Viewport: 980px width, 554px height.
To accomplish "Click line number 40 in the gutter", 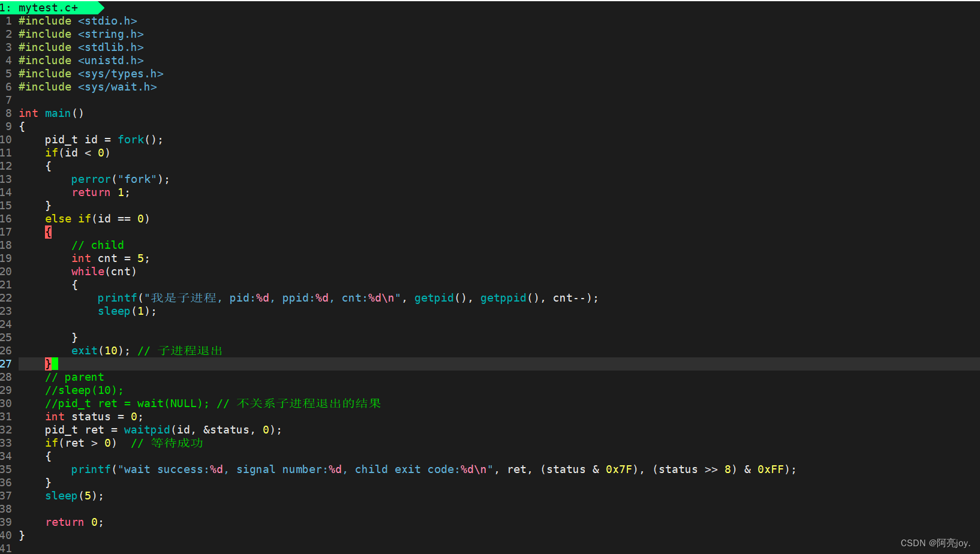I will tap(6, 535).
